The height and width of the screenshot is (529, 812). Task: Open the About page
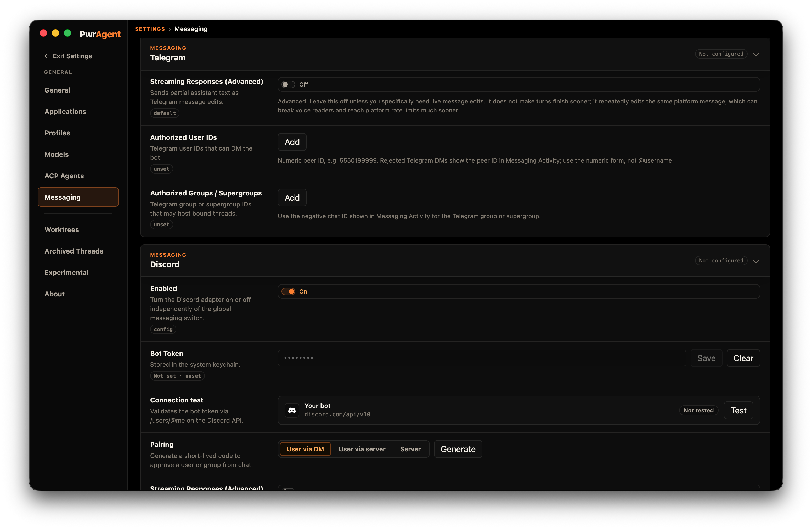click(78, 294)
